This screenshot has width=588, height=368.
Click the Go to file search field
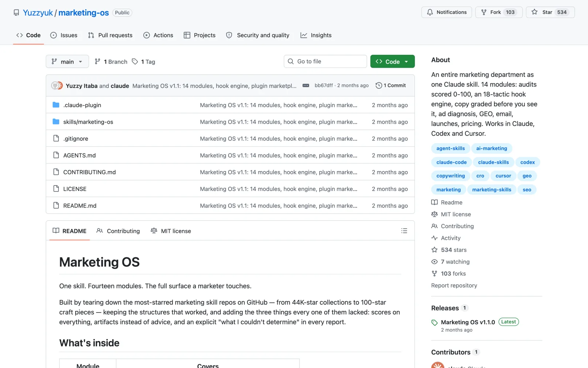point(325,61)
